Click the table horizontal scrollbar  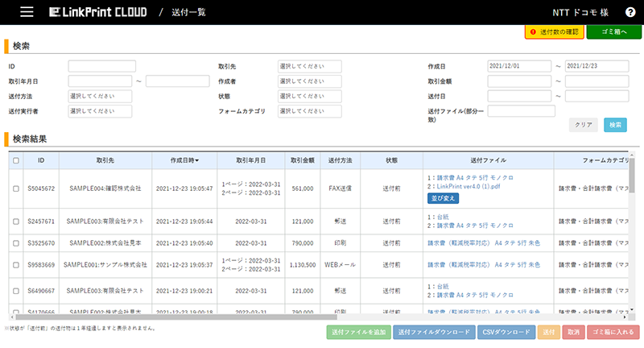176,317
